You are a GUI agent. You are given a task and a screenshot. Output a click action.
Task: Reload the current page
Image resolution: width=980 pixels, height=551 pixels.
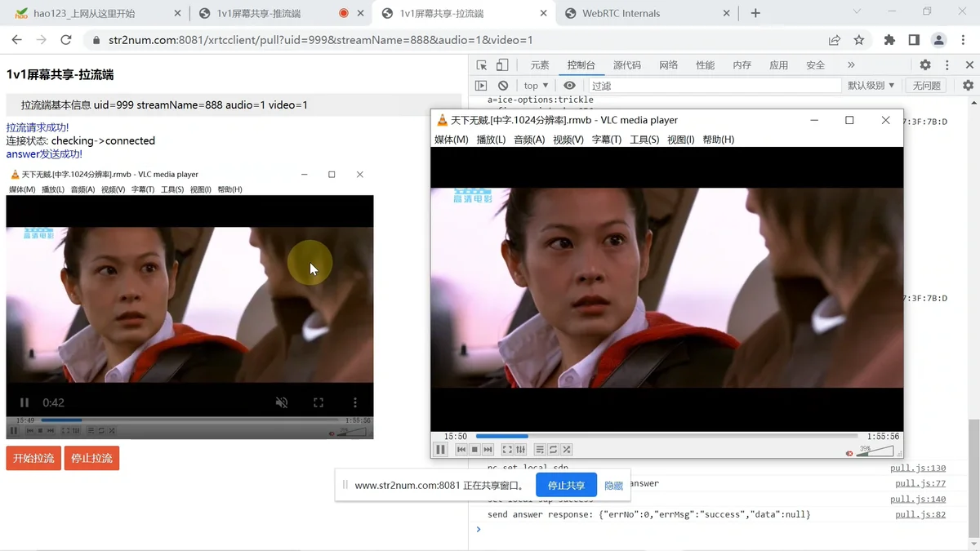(x=66, y=40)
